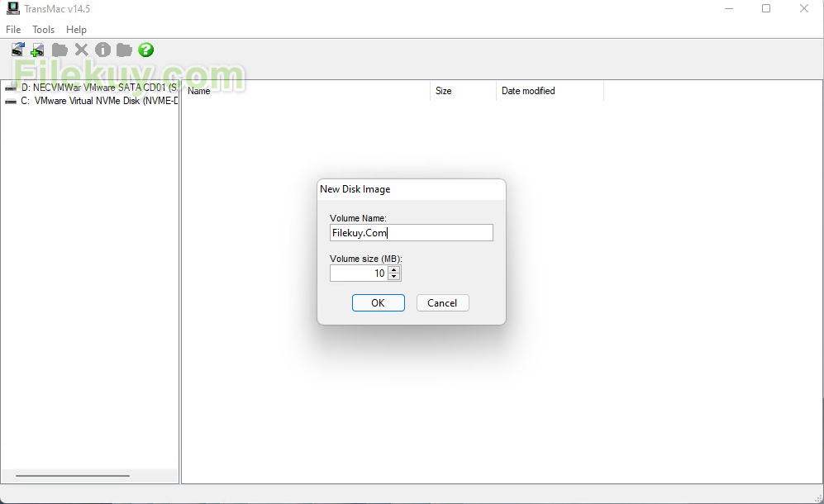Viewport: 824px width, 504px height.
Task: Increase the volume size with the up arrow
Action: [394, 269]
